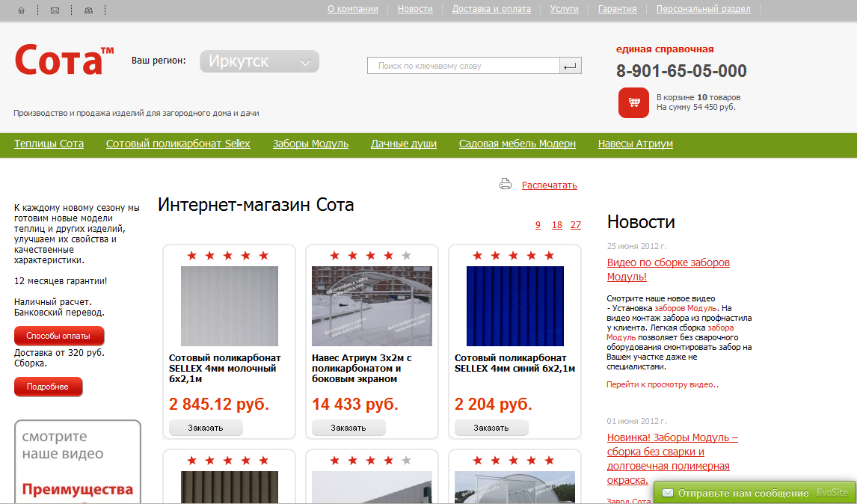Click Перейти к просмотру видео link
The width and height of the screenshot is (857, 504).
663,384
